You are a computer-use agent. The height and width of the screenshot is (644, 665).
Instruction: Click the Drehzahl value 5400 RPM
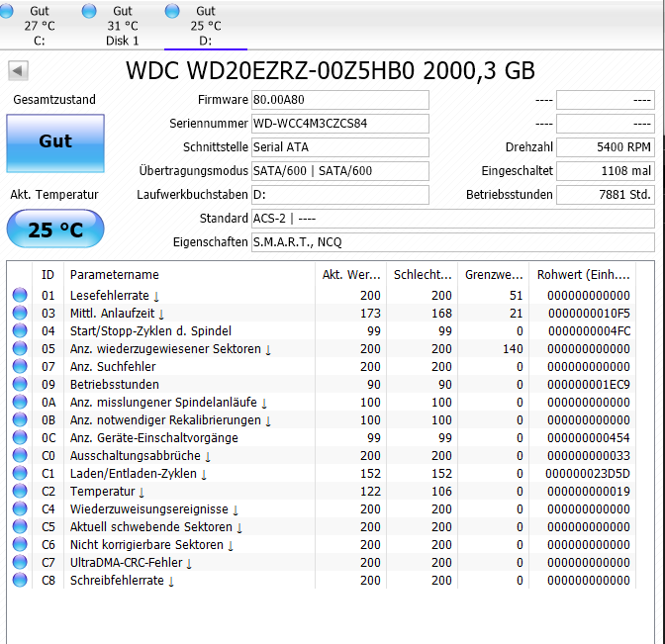pos(606,147)
